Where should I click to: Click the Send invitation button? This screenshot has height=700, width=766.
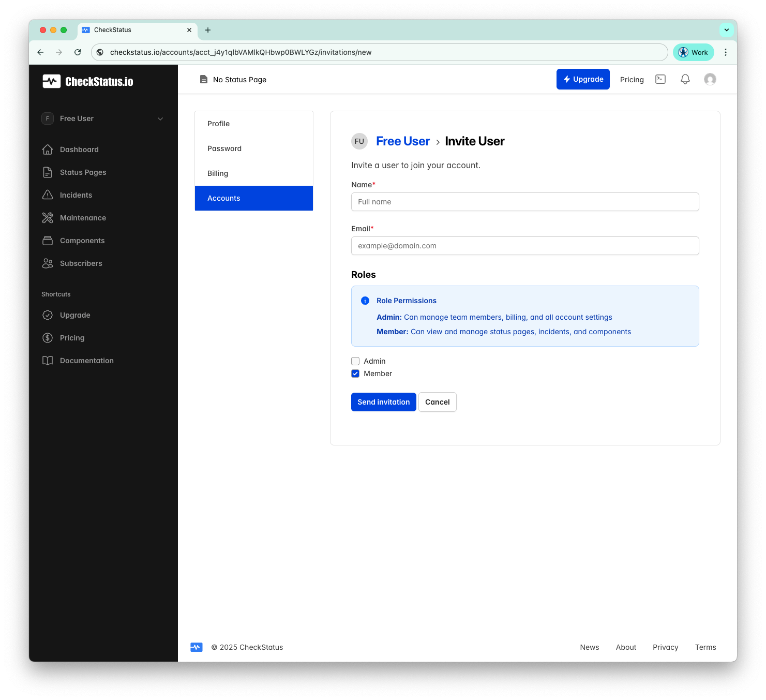click(x=383, y=402)
